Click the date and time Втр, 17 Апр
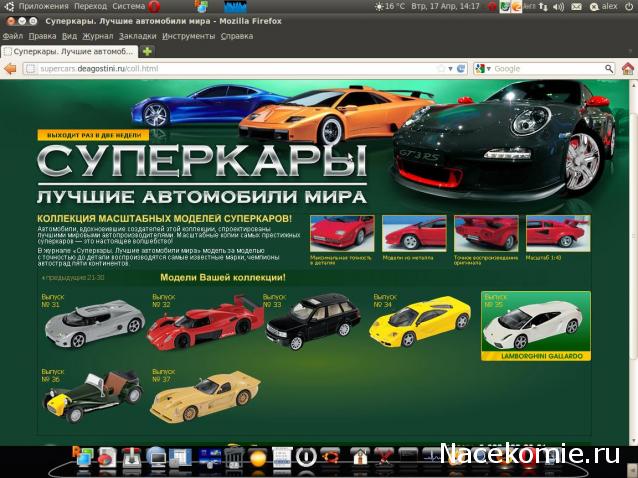This screenshot has height=478, width=638. pyautogui.click(x=445, y=7)
